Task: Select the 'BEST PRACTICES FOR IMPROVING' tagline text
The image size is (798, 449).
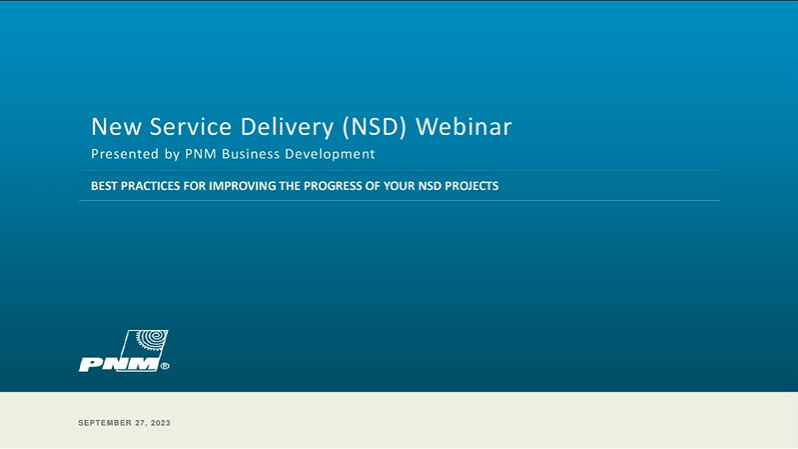Action: pyautogui.click(x=294, y=186)
